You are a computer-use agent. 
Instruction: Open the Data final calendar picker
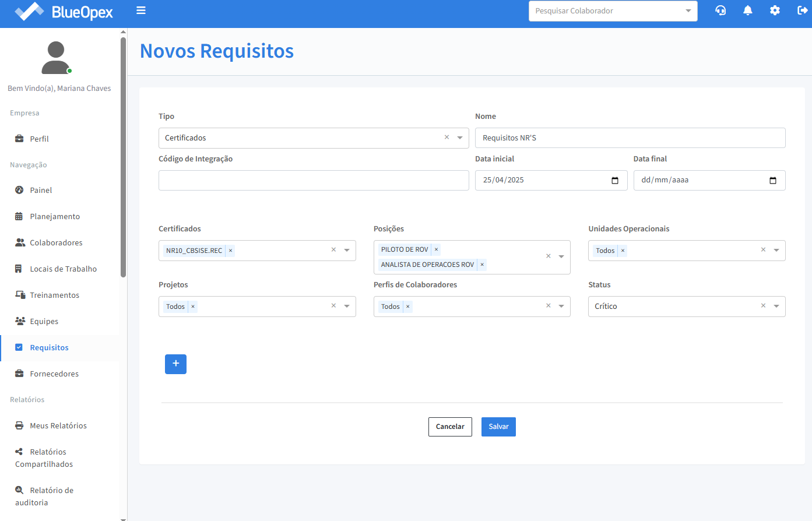(773, 181)
